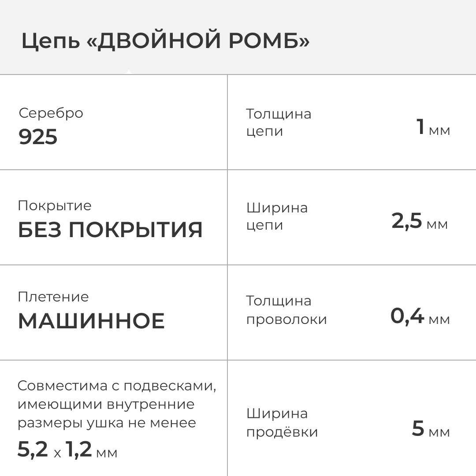Click the Покрытие label

pyautogui.click(x=55, y=205)
